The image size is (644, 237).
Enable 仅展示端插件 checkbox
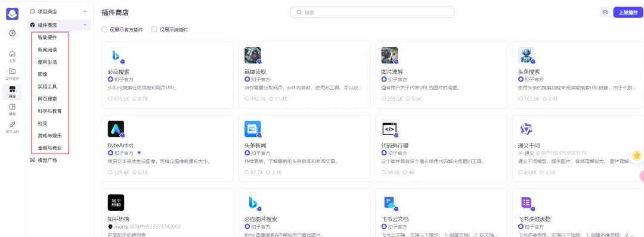point(154,30)
